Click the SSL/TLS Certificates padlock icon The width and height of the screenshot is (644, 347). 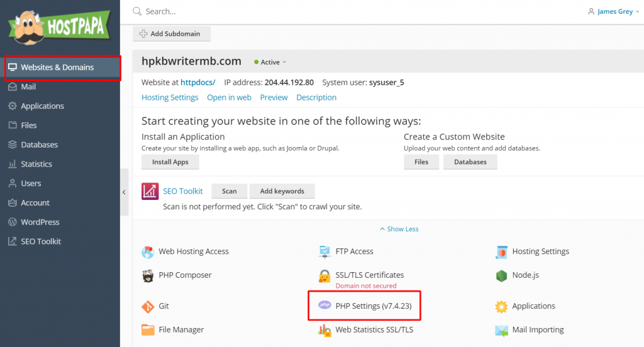(325, 275)
